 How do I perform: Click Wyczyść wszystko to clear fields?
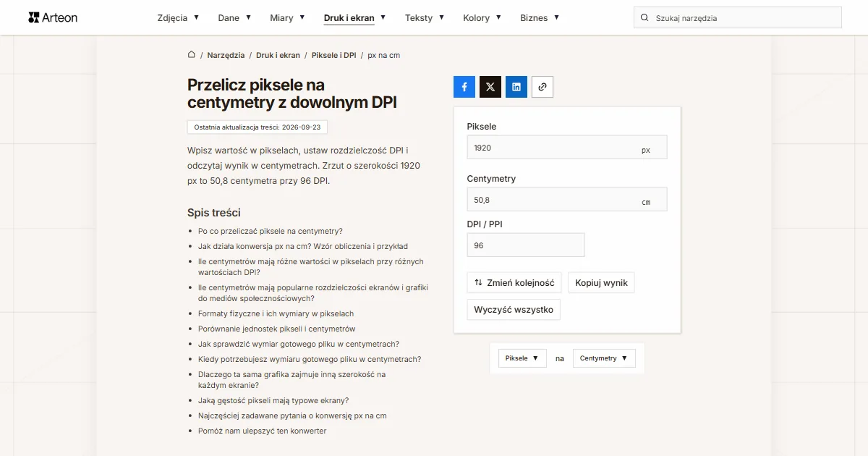514,310
